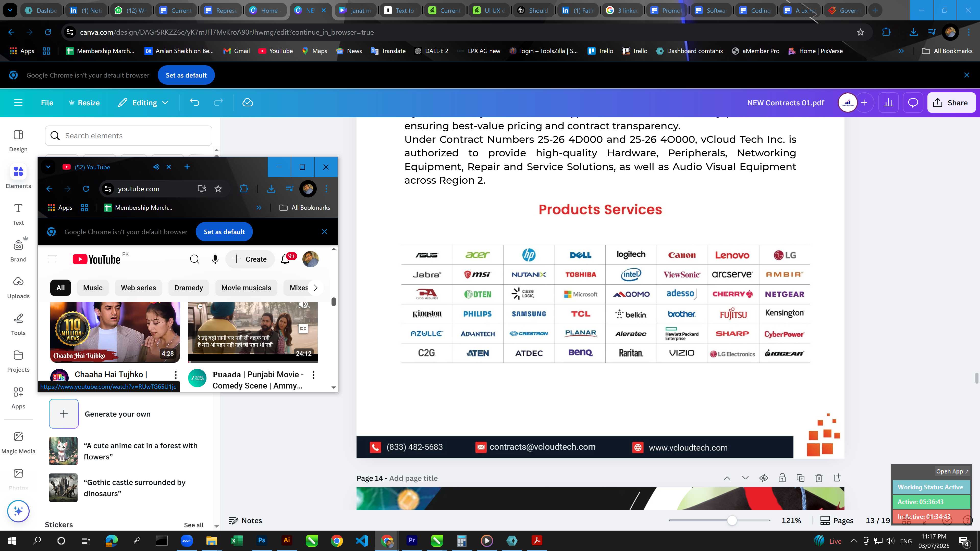Open the Magic Media panel
This screenshot has width=980, height=551.
click(x=18, y=442)
